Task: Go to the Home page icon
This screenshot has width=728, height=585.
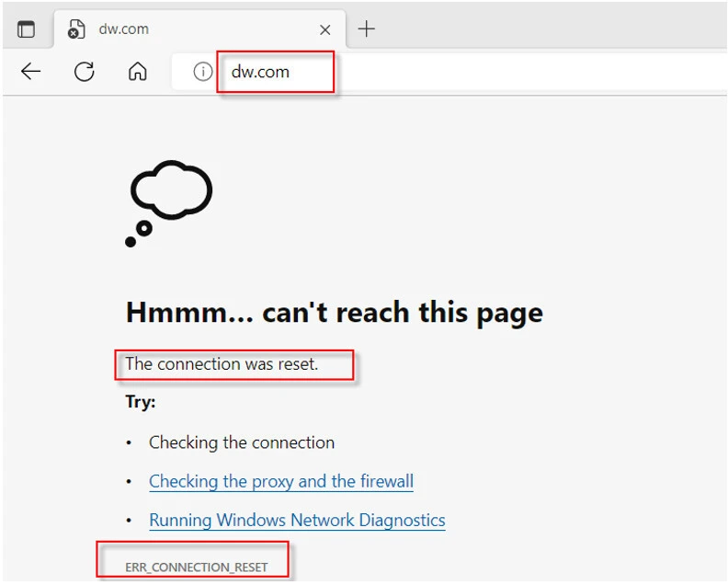Action: point(138,72)
